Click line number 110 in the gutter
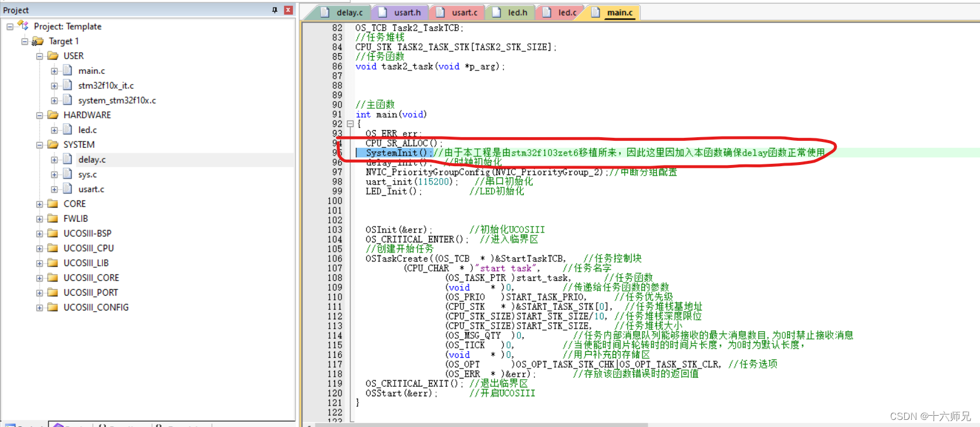980x427 pixels. pos(335,297)
